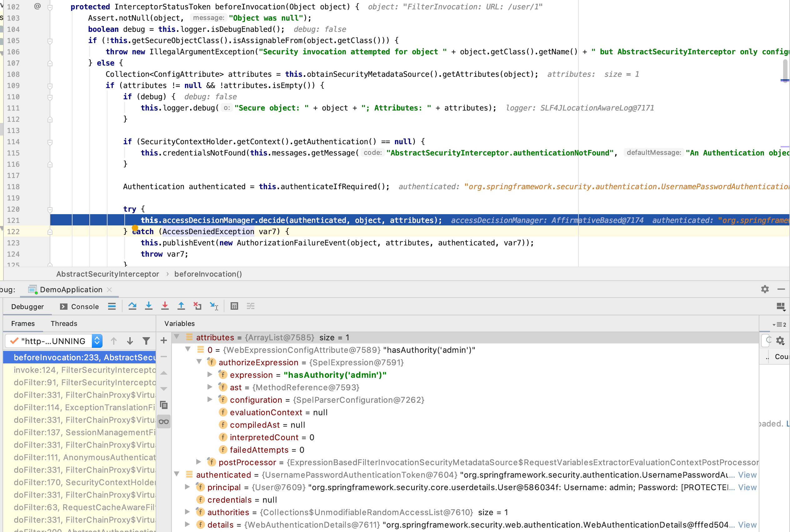Expand the configuration SpelParserConfiguration node

(x=210, y=400)
